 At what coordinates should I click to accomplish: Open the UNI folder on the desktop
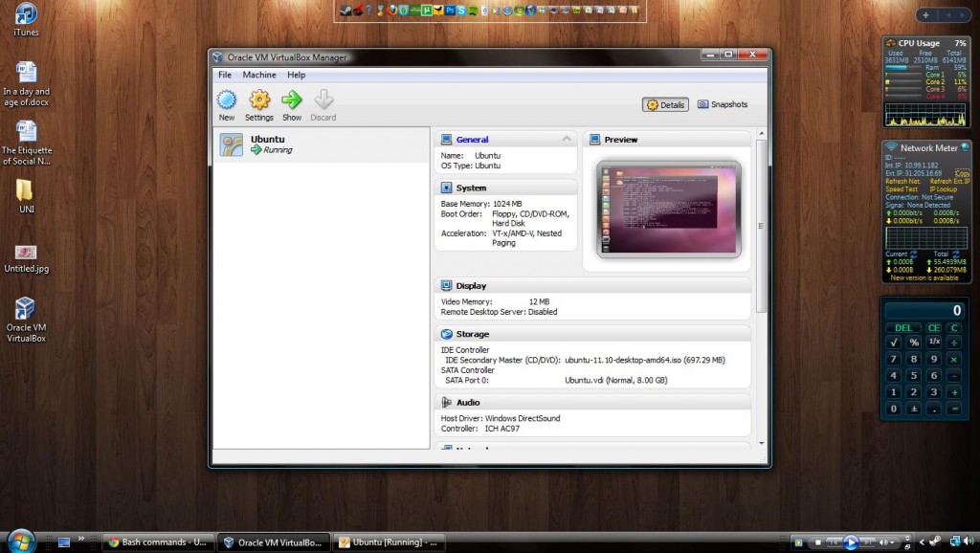click(x=26, y=195)
